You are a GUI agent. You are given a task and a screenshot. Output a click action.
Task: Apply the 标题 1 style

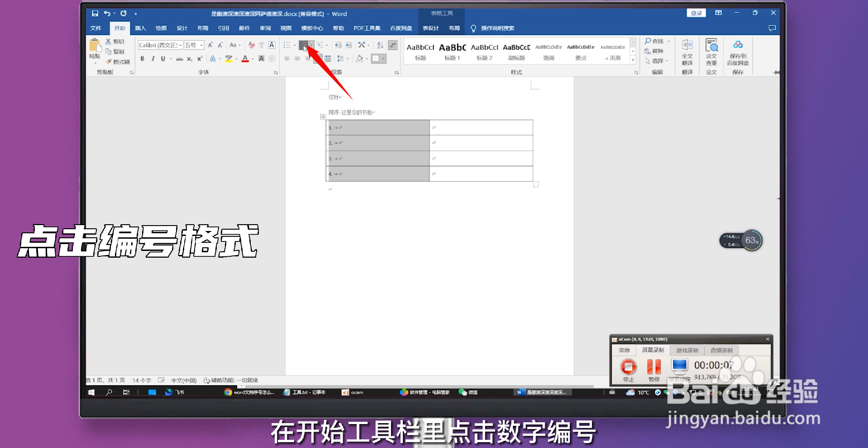tap(452, 51)
